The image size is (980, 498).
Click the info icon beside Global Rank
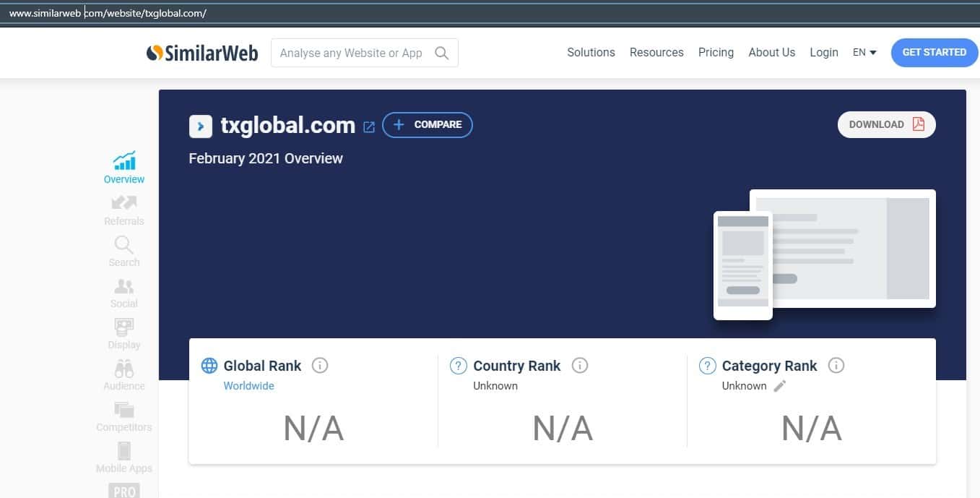tap(320, 366)
